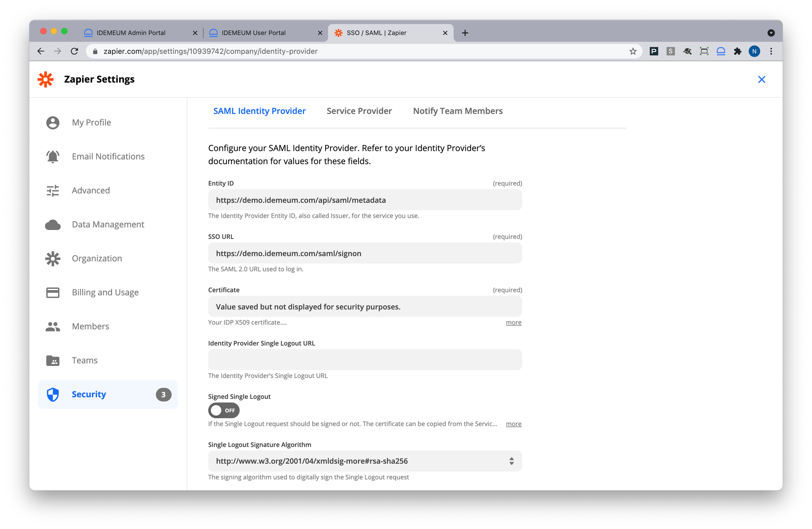The width and height of the screenshot is (812, 529).
Task: Click the Advanced sliders icon
Action: [53, 191]
